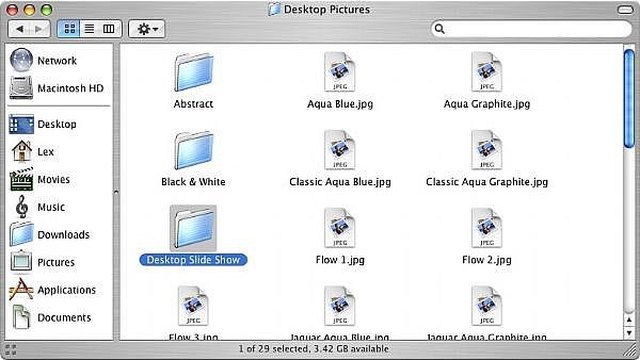640x360 pixels.
Task: Open the Network sidebar icon
Action: coord(21,60)
